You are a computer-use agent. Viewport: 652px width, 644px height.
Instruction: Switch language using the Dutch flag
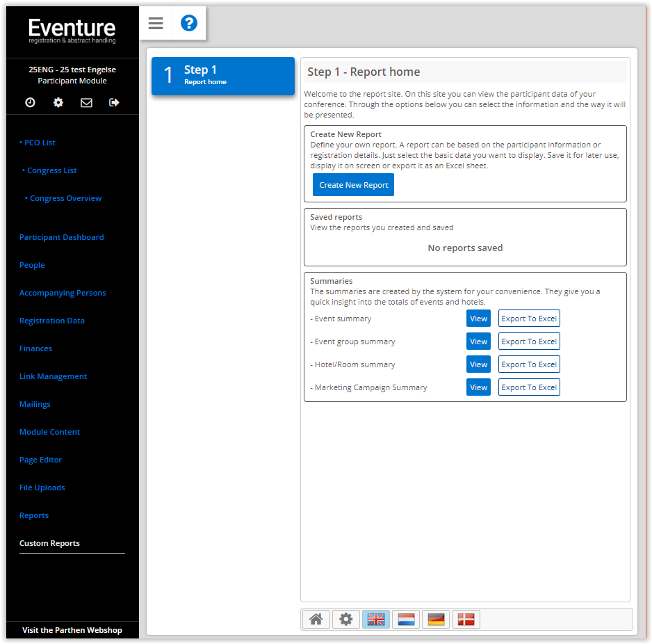pyautogui.click(x=406, y=619)
